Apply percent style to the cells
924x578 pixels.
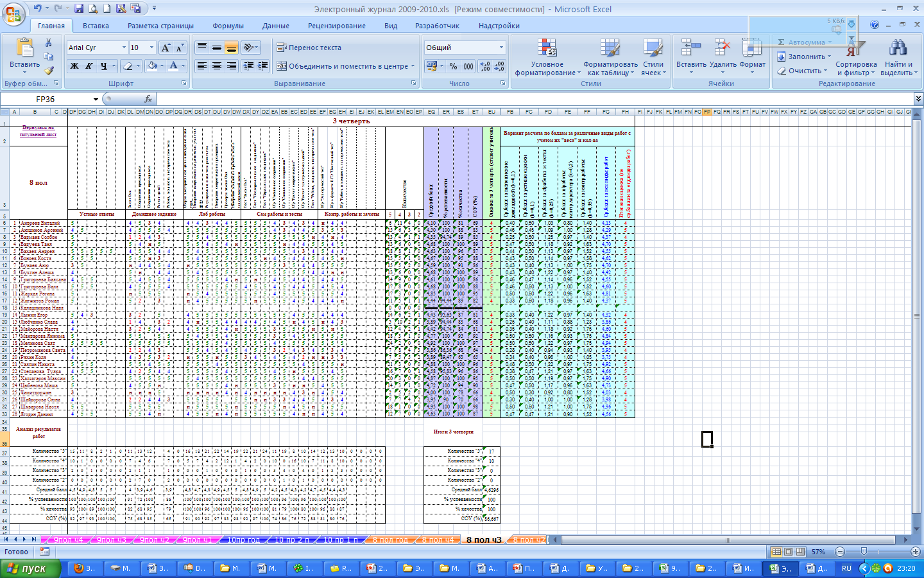(x=453, y=66)
